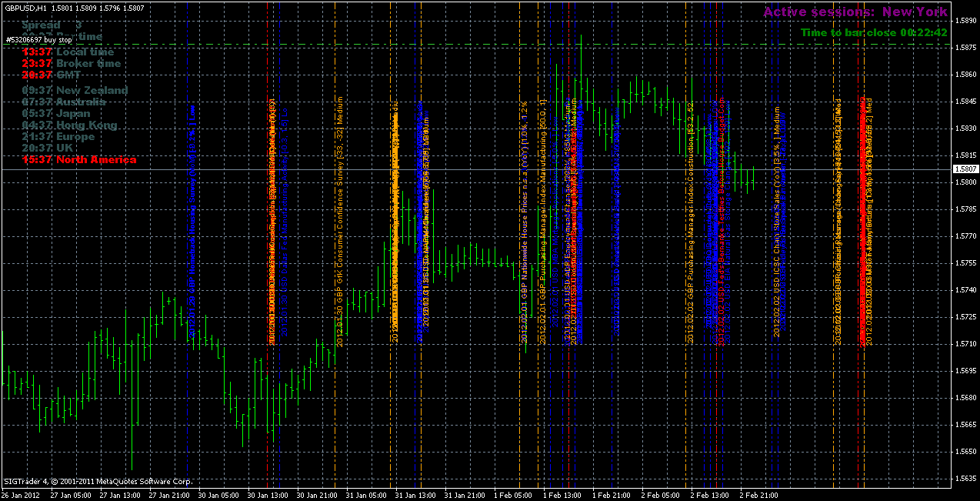Select the 20:37 GMT clock row

[52, 75]
